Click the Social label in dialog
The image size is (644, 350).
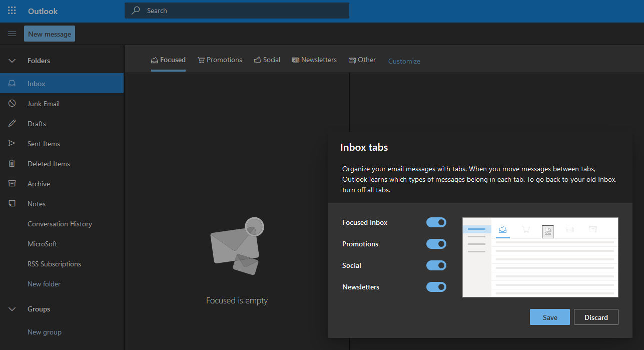point(352,265)
